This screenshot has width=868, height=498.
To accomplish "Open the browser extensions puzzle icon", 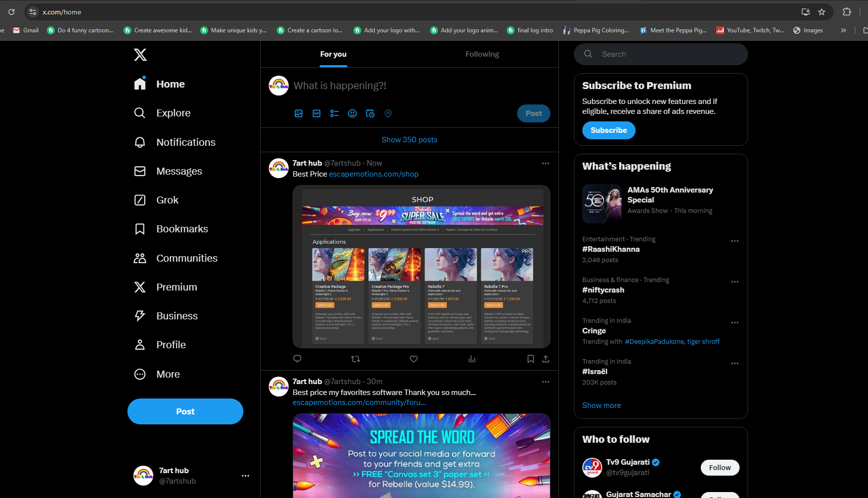I will click(x=847, y=12).
